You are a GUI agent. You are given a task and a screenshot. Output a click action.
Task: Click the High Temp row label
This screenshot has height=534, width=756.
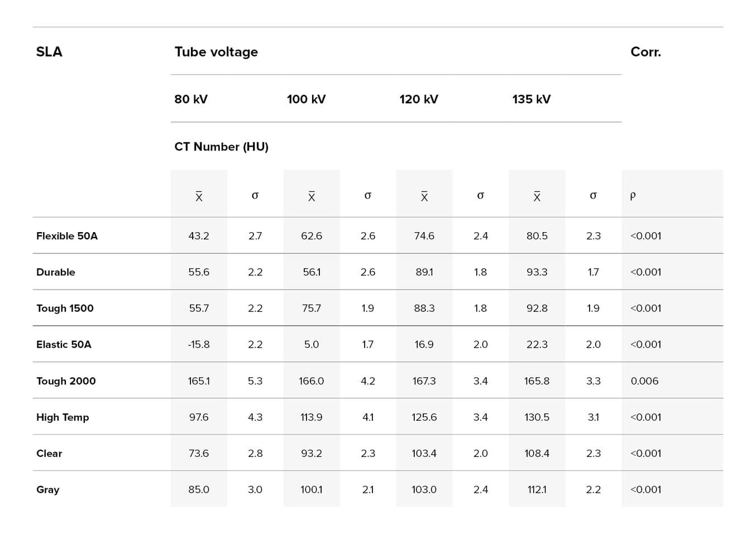63,417
